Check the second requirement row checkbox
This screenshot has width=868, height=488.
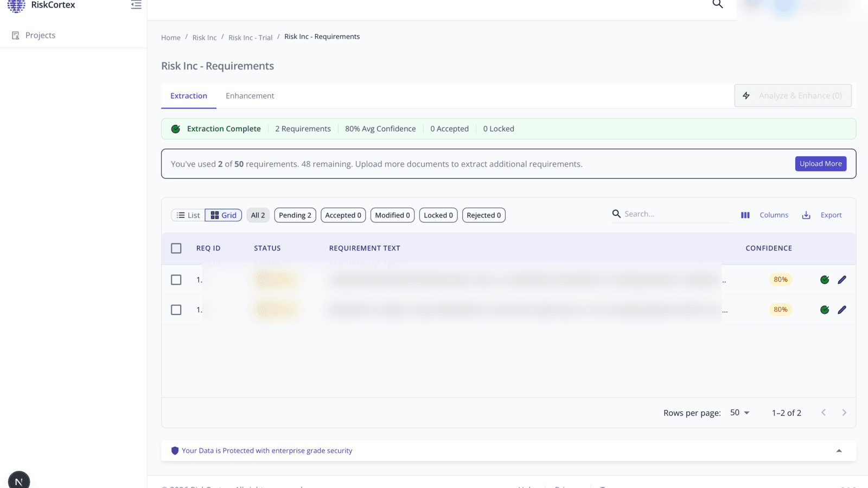coord(176,310)
